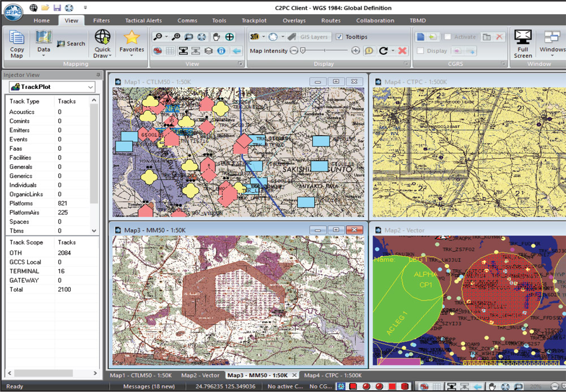Viewport: 566px width, 392px height.
Task: Click the plus button for Map Intensity
Action: coord(355,51)
